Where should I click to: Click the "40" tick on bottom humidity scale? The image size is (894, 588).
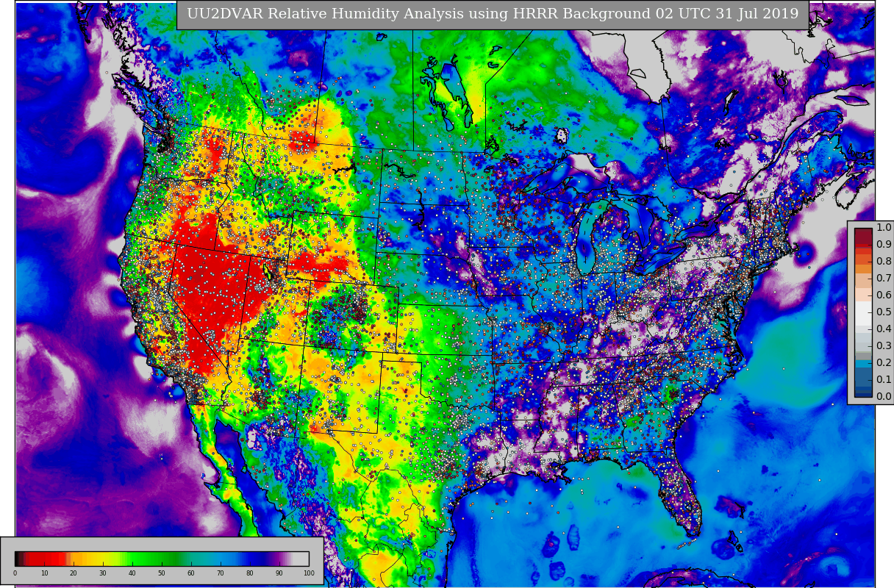132,573
